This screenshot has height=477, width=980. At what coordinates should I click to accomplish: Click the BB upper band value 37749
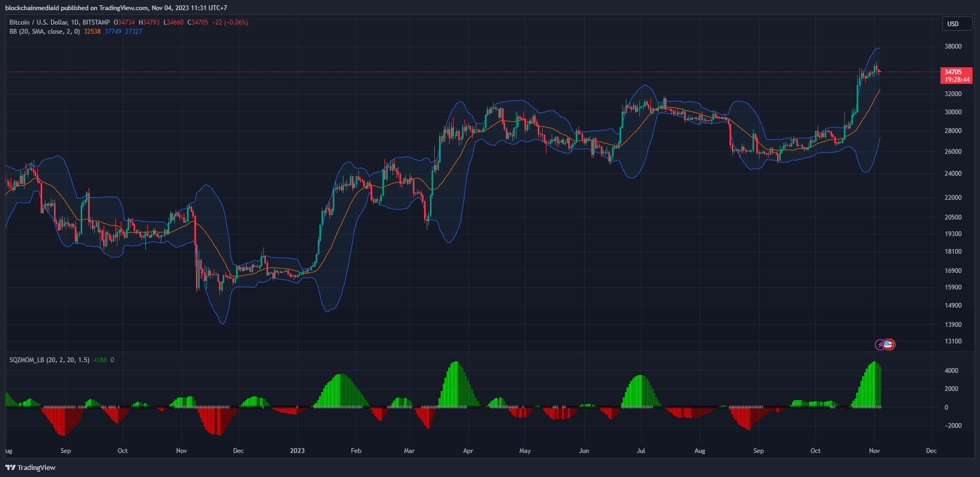click(113, 32)
